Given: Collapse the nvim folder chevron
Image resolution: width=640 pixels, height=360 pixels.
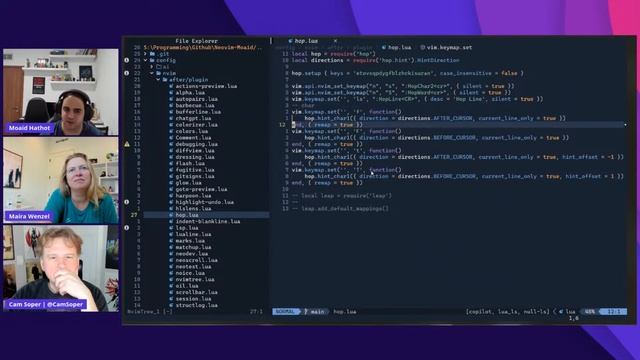Looking at the screenshot, I should tap(152, 73).
